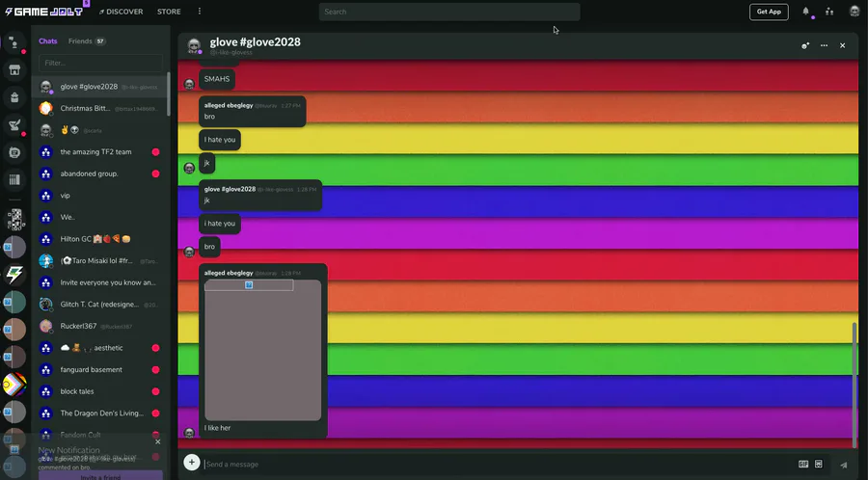Open the GIF picker
This screenshot has width=868, height=480.
click(803, 464)
